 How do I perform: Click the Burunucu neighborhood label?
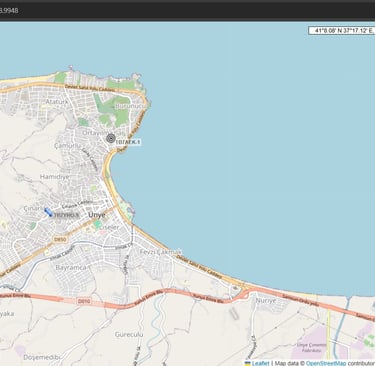[130, 106]
